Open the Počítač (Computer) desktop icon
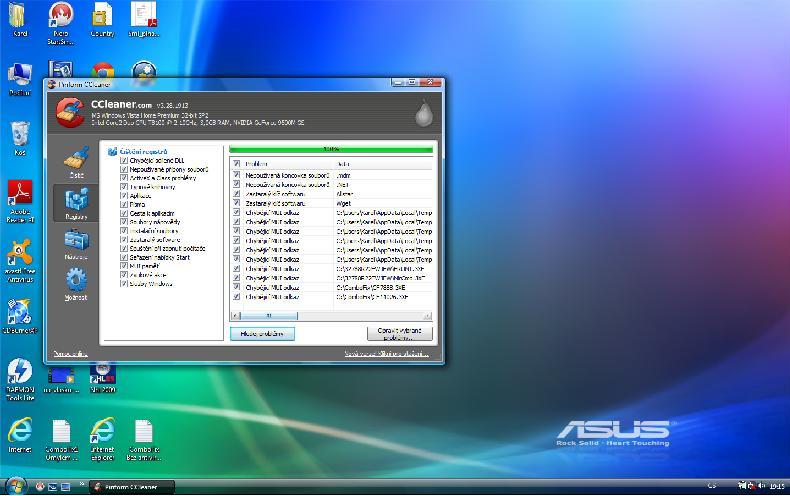Viewport: 790px width, 496px height. 20,79
